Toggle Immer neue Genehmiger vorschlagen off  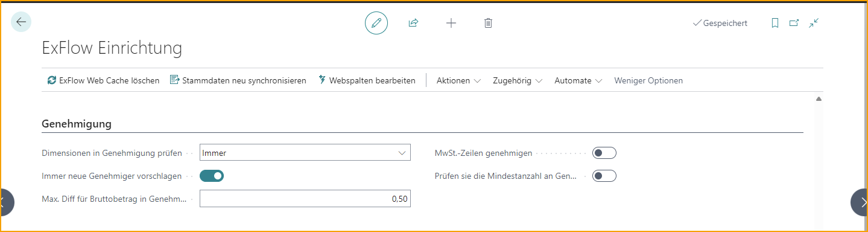pos(212,176)
